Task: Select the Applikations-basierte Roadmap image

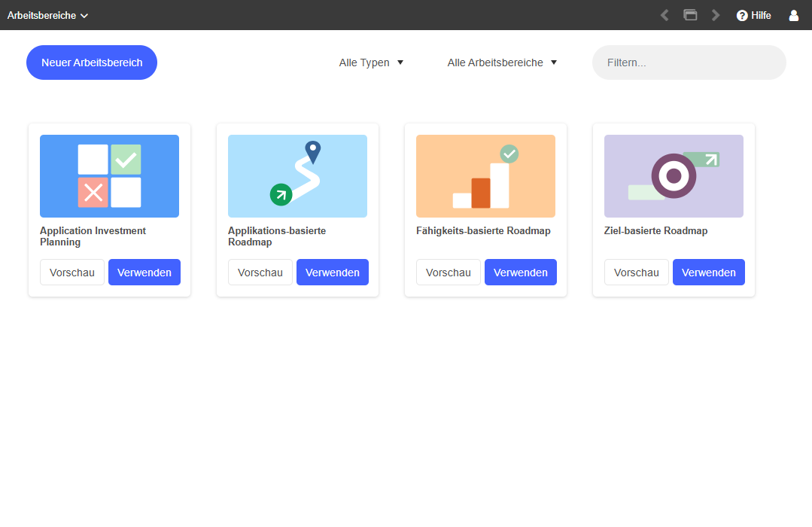Action: tap(297, 176)
